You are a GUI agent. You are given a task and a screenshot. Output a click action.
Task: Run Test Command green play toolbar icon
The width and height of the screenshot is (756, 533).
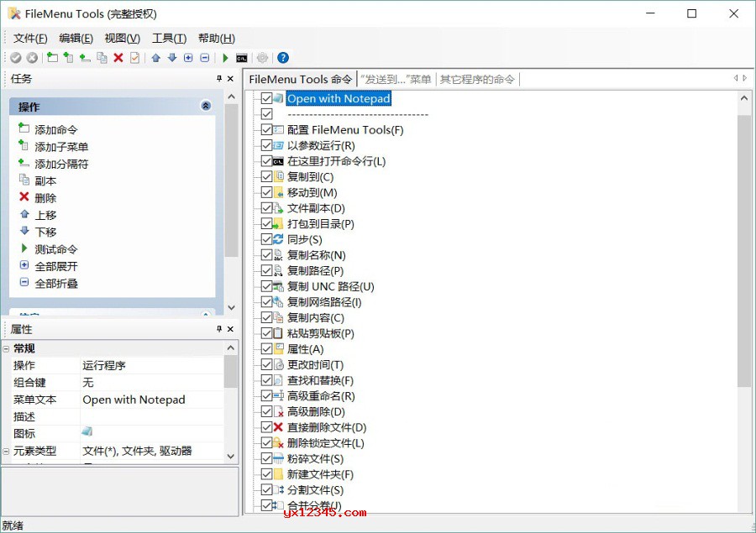pos(225,58)
